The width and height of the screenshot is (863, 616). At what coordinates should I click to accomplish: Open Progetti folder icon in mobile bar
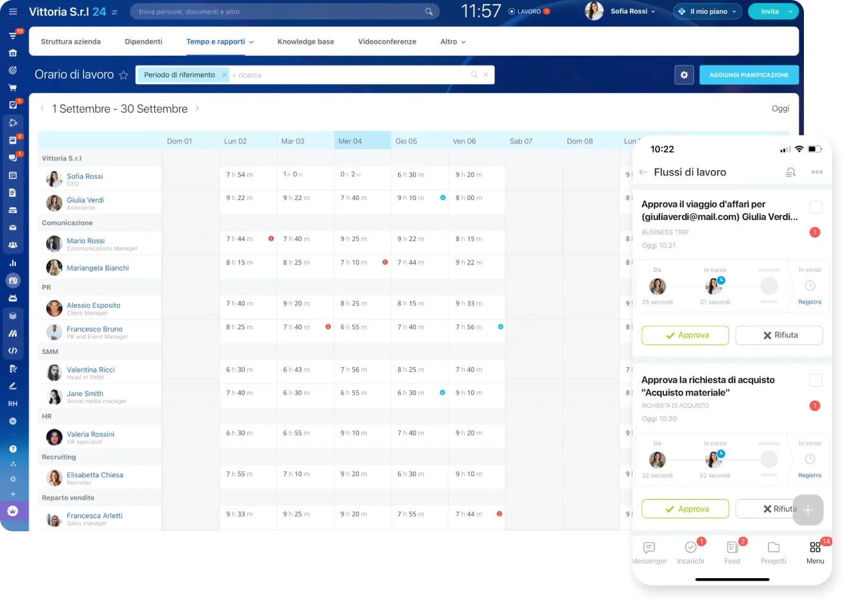(773, 552)
